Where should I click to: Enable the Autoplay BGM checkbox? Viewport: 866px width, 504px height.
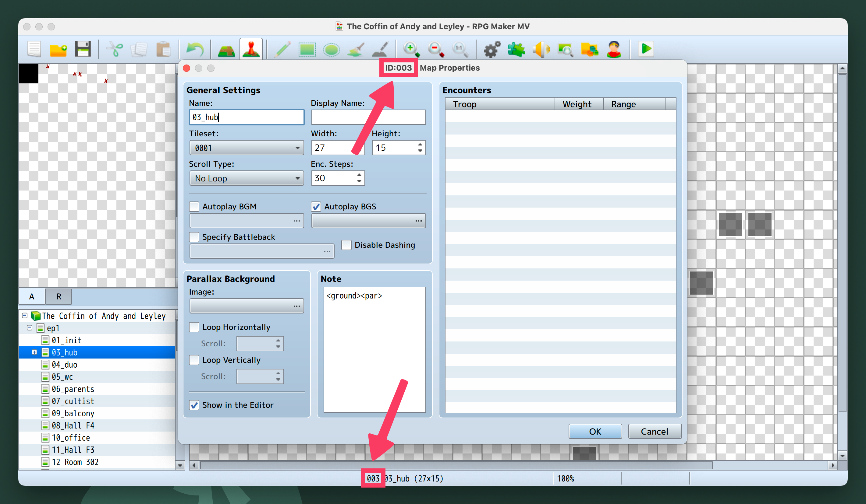tap(195, 206)
